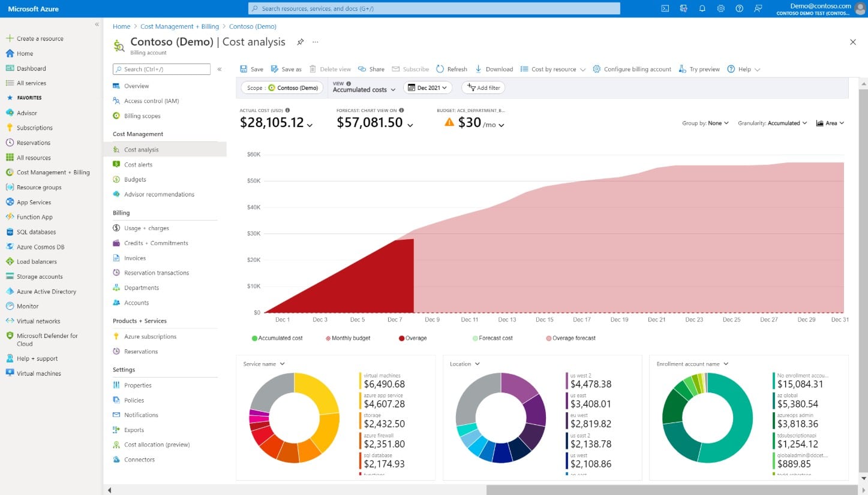Toggle the Accumulated cost legend swatch

[x=255, y=338]
